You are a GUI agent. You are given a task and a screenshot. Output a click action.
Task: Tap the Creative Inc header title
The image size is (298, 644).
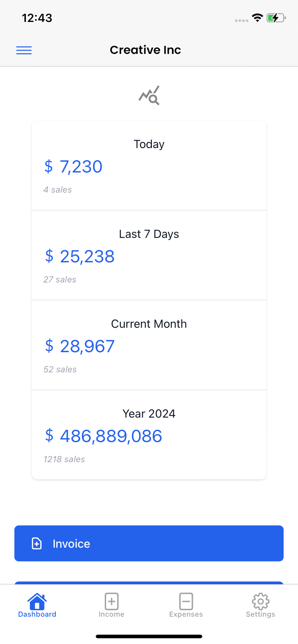tap(145, 50)
